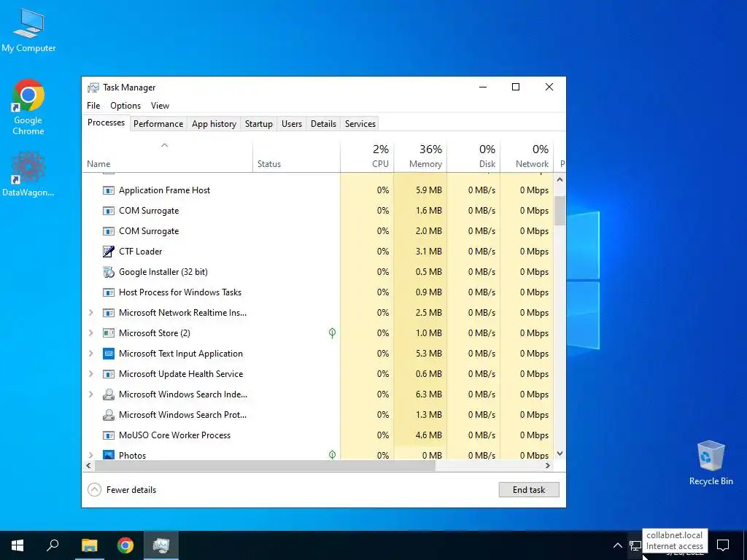Click the network status tray icon
The image size is (747, 560).
635,545
